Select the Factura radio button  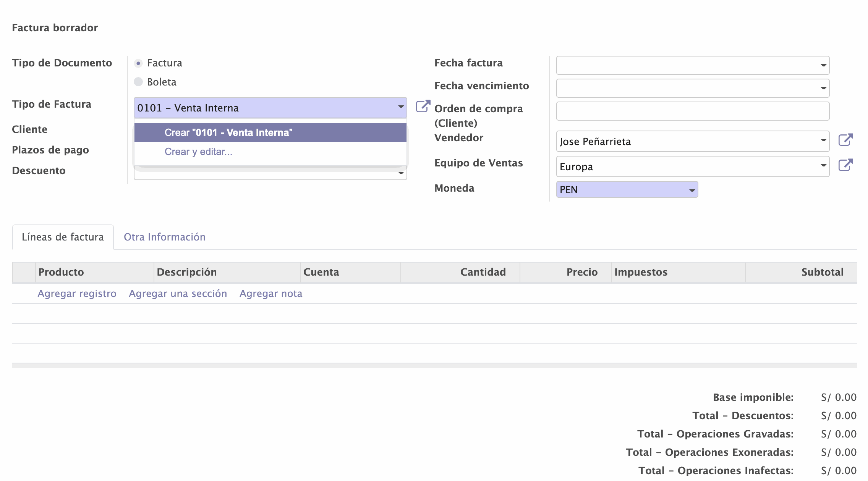coord(138,63)
